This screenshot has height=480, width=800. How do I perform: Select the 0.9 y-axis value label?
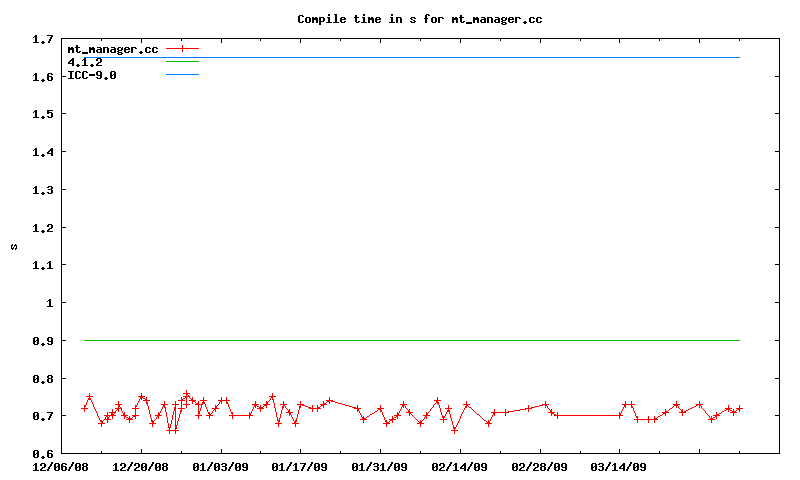click(x=42, y=341)
